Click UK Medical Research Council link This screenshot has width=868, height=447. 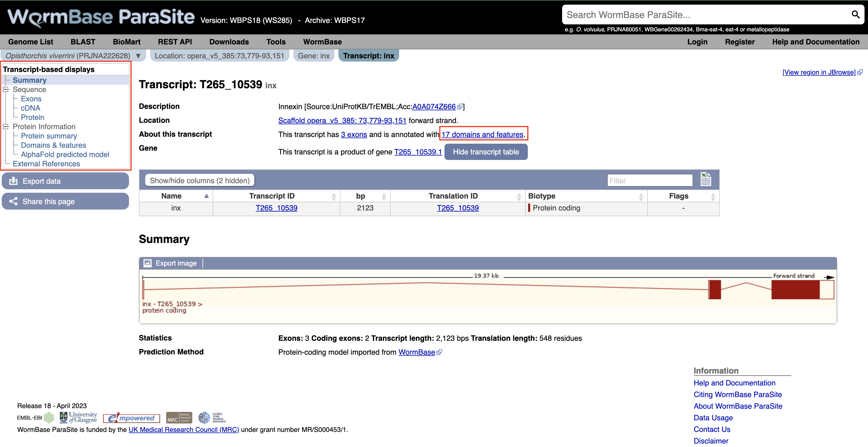[x=184, y=430]
